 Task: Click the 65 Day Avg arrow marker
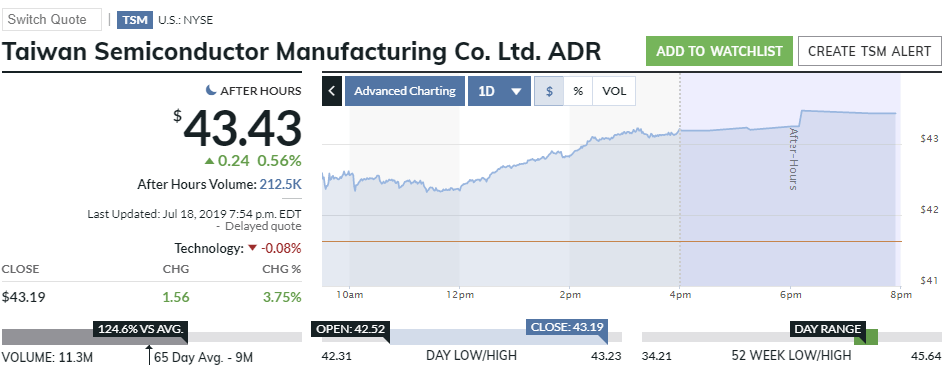click(149, 355)
